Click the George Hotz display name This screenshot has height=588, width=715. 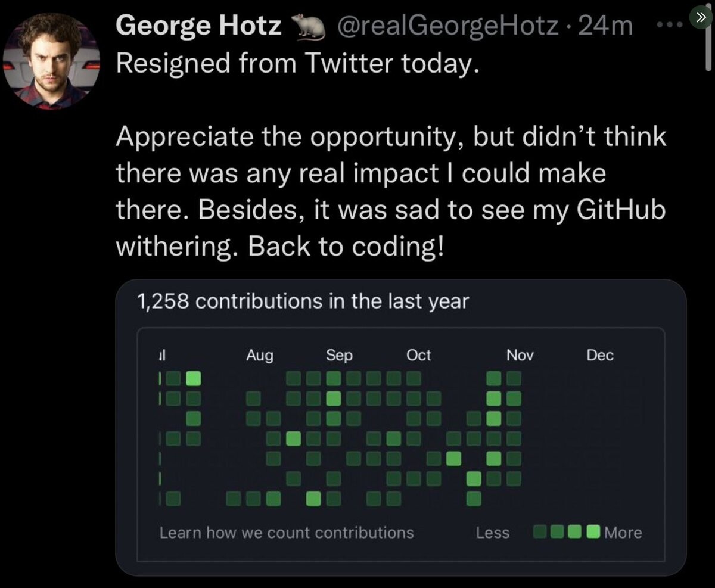pyautogui.click(x=198, y=26)
